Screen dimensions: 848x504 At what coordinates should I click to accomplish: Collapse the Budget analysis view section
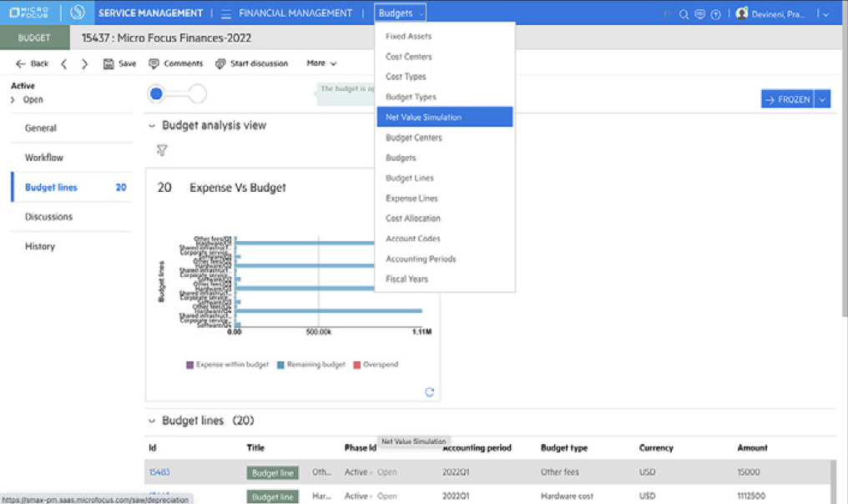coord(152,125)
